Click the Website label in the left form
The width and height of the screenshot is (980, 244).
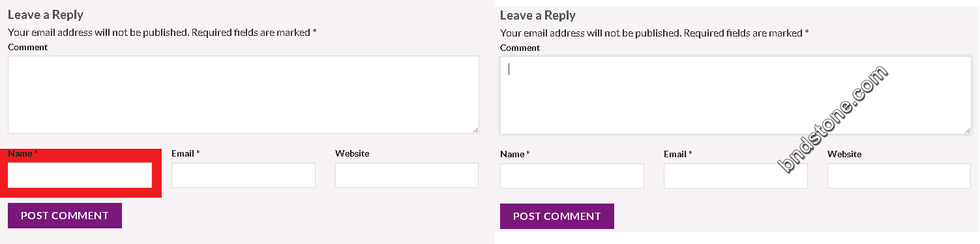pyautogui.click(x=352, y=153)
